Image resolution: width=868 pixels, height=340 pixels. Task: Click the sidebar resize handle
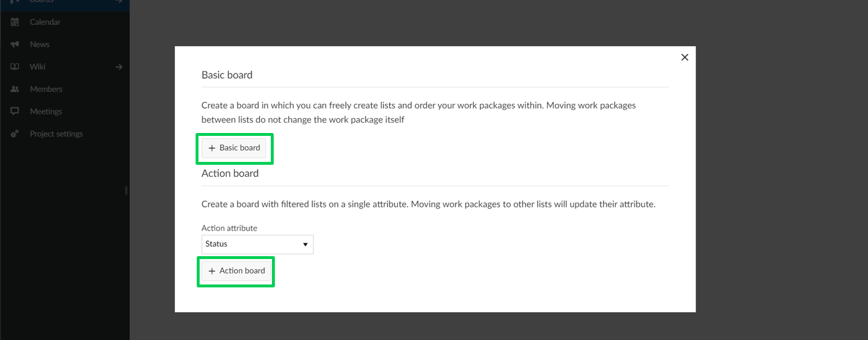click(126, 190)
